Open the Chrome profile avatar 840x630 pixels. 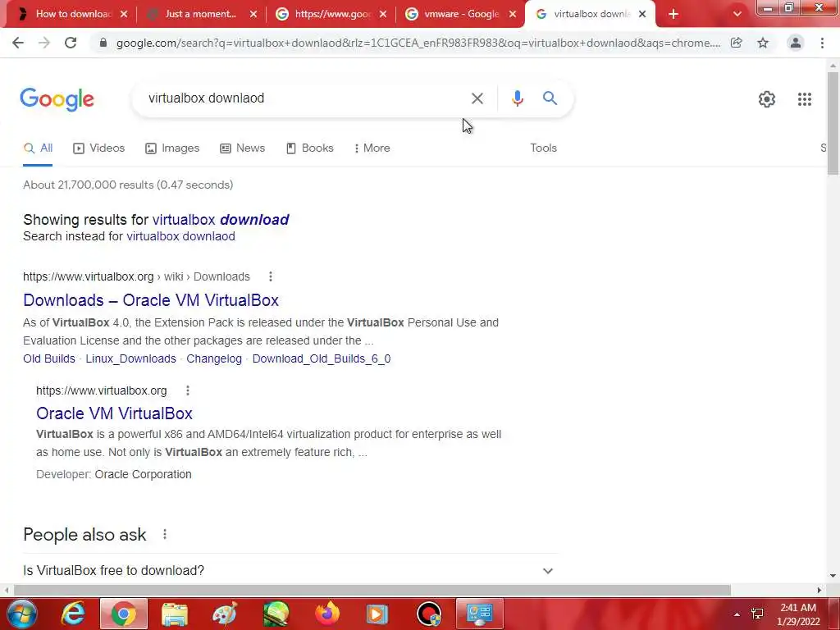point(796,43)
